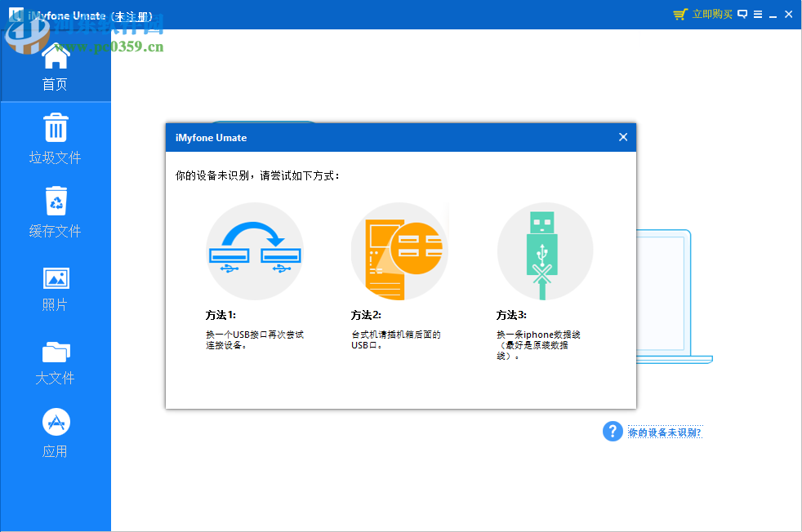
Task: Close the iMyfone Umate dialog
Action: point(623,137)
